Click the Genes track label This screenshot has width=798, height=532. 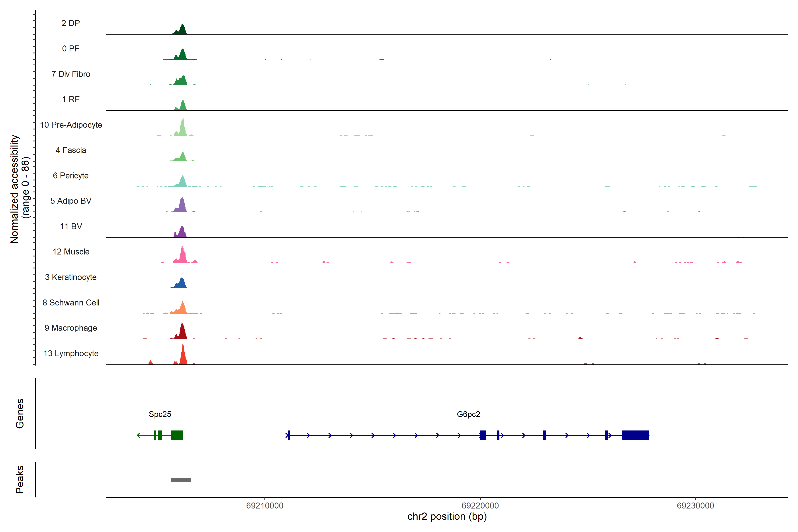point(20,414)
